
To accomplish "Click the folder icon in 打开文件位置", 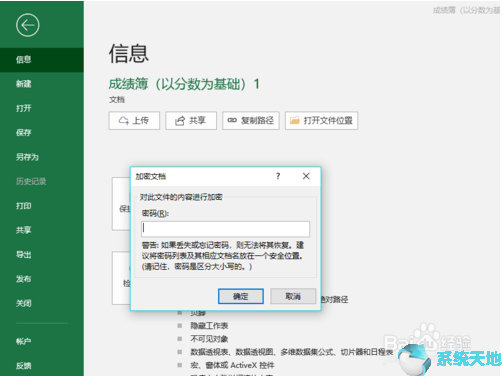I will coord(294,120).
